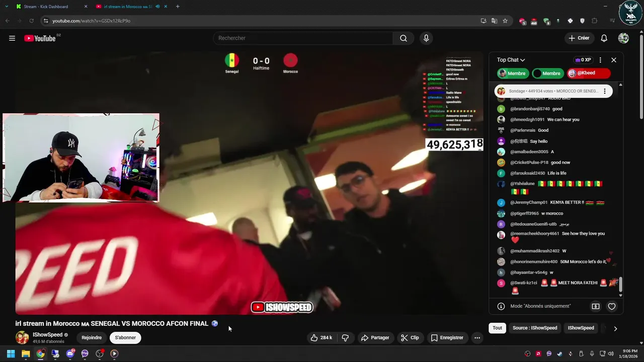
Task: Click the Créer create button
Action: click(x=579, y=38)
